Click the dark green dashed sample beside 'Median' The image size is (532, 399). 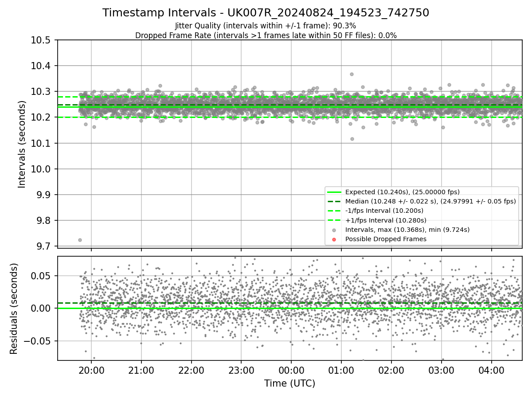point(334,201)
